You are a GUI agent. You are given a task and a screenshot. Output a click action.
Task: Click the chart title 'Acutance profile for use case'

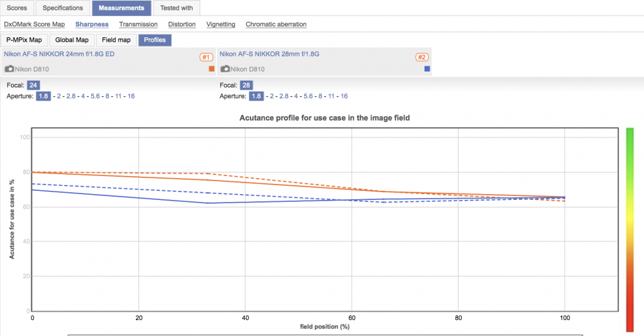point(325,118)
